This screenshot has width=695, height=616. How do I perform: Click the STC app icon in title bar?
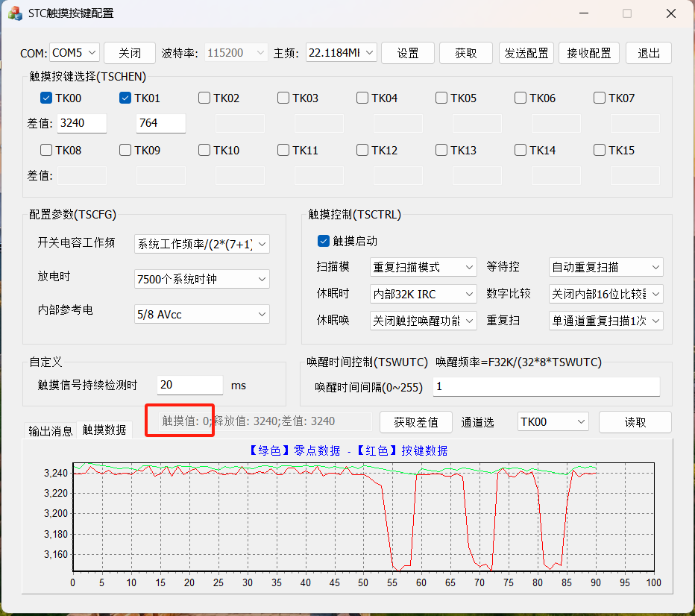[x=15, y=13]
